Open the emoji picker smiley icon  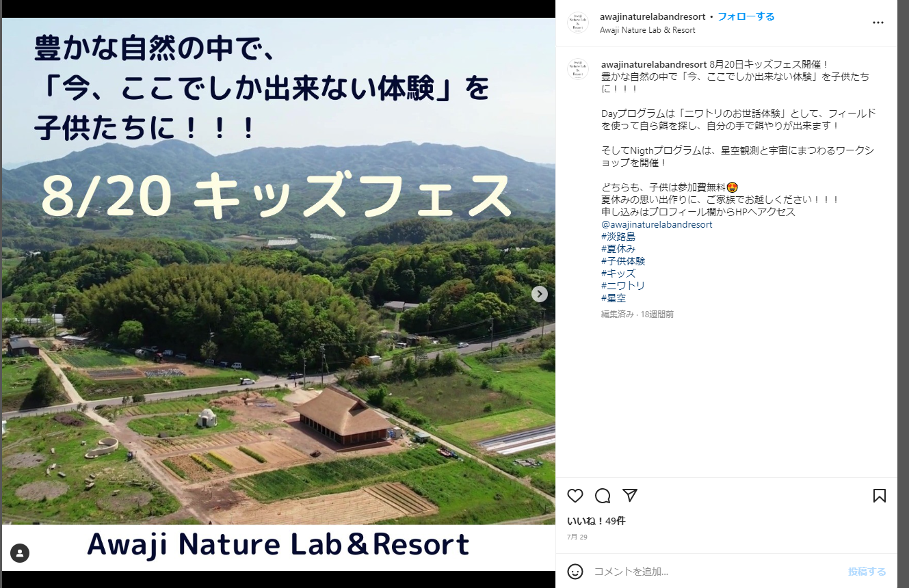[x=575, y=572]
